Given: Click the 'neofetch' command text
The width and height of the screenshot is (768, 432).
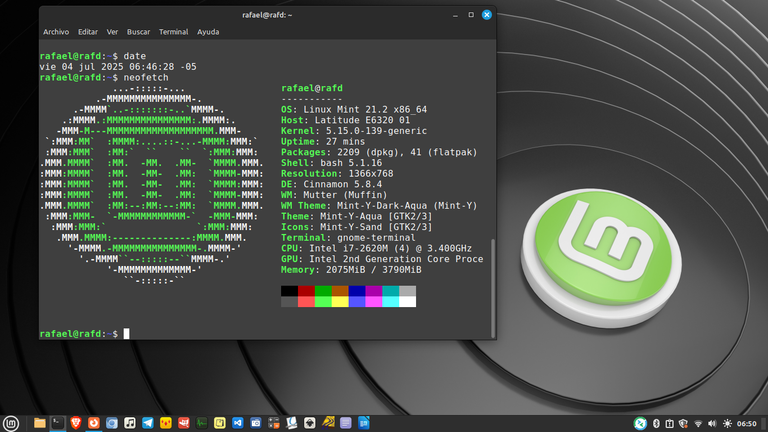Looking at the screenshot, I should (x=146, y=77).
